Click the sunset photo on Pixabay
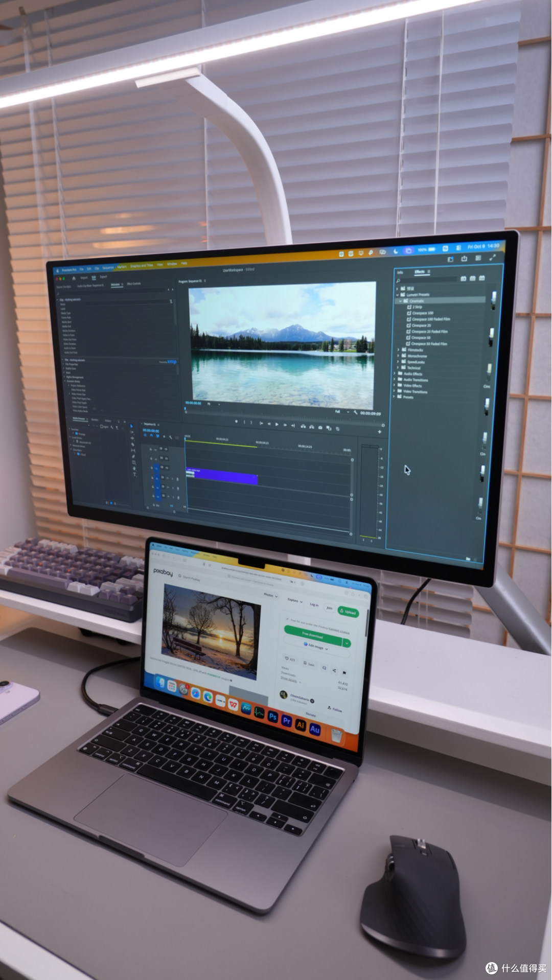The image size is (552, 980). pyautogui.click(x=210, y=631)
